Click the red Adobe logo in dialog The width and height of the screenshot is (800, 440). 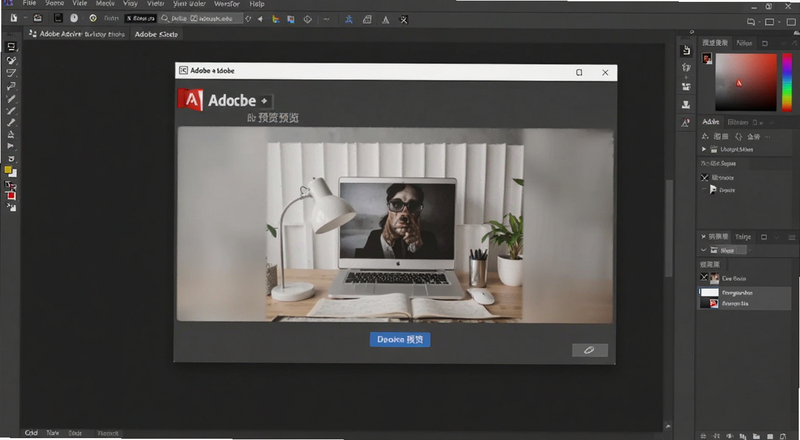(190, 100)
